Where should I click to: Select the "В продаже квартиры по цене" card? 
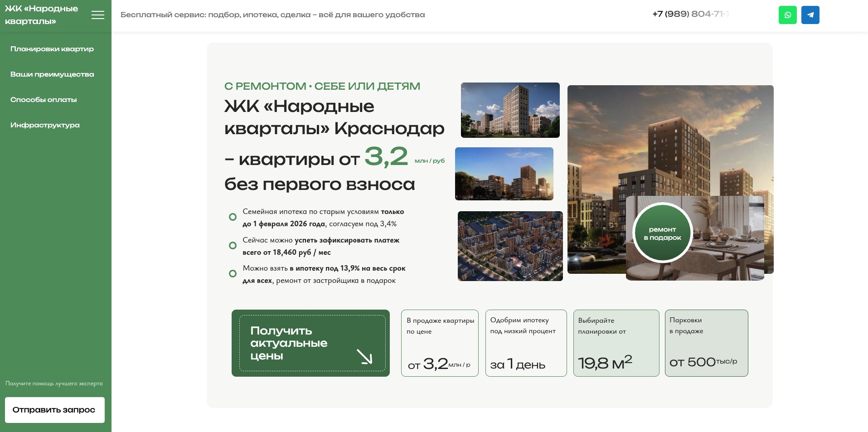(x=439, y=343)
